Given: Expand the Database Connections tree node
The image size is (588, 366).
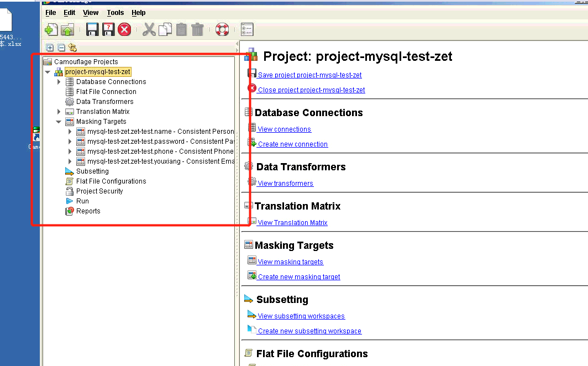Looking at the screenshot, I should (59, 82).
